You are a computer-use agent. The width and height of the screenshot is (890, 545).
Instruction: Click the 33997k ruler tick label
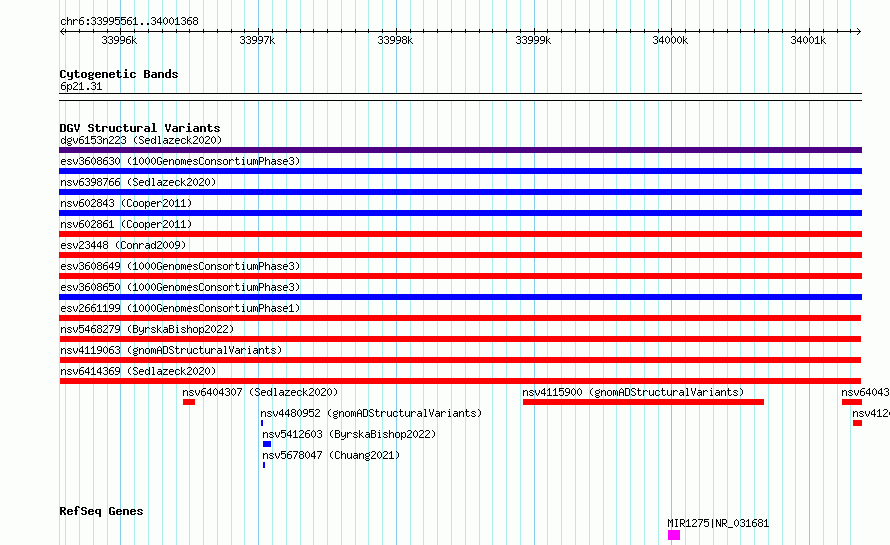[257, 40]
